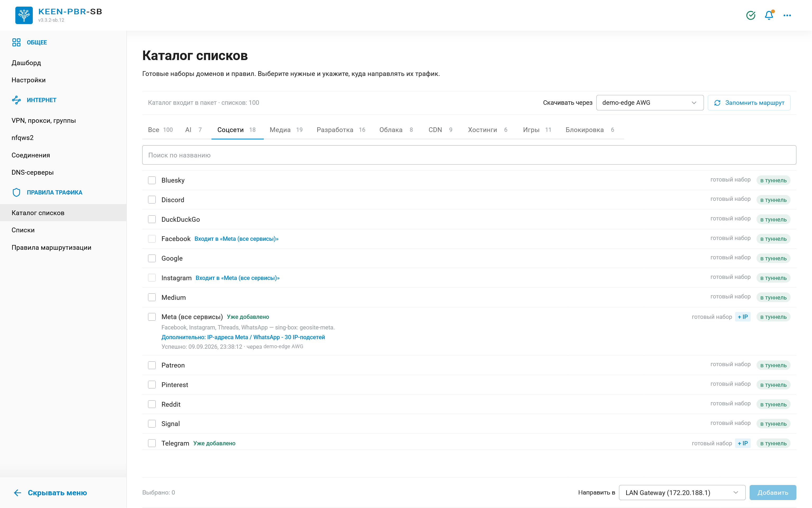Tick the Reddit checkbox

point(152,404)
